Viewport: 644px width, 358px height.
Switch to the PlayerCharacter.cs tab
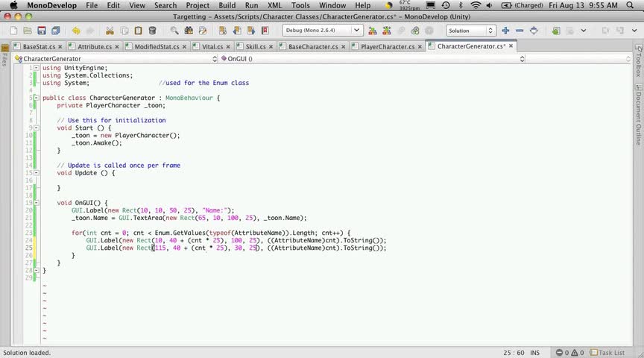coord(388,46)
